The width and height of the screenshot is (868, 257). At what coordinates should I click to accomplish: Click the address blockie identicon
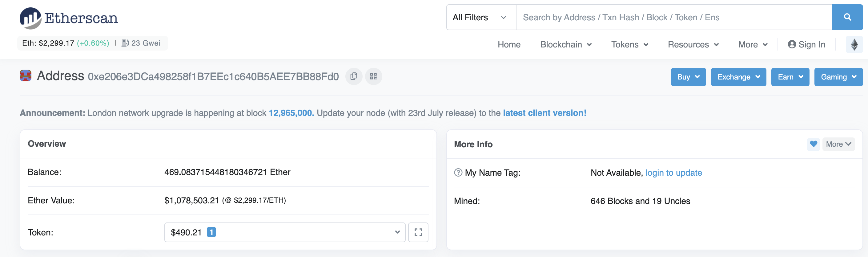click(x=26, y=75)
